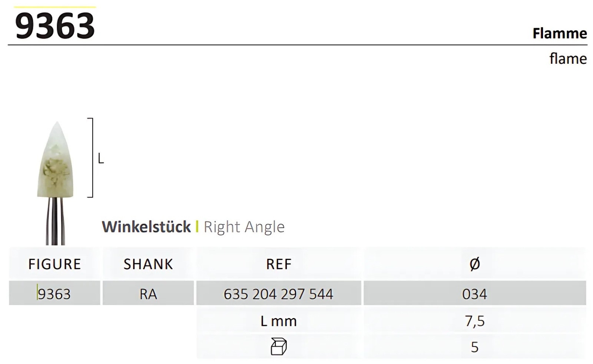This screenshot has width=593, height=364.
Task: Click the SHANK column header
Action: (148, 264)
